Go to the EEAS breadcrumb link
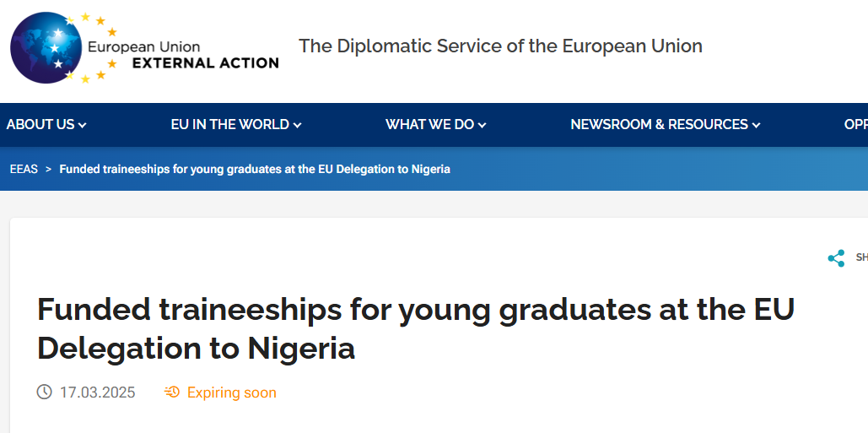This screenshot has width=868, height=433. (x=24, y=170)
